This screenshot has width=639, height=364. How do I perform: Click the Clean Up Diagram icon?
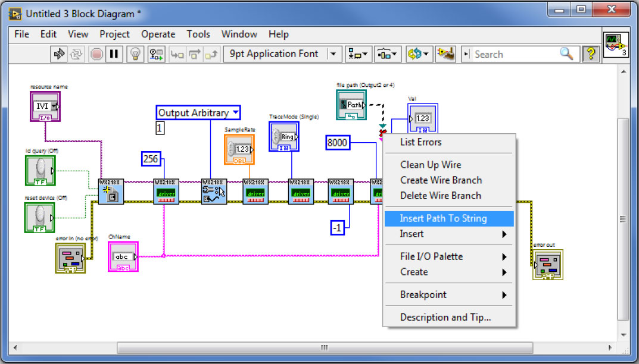tap(445, 54)
